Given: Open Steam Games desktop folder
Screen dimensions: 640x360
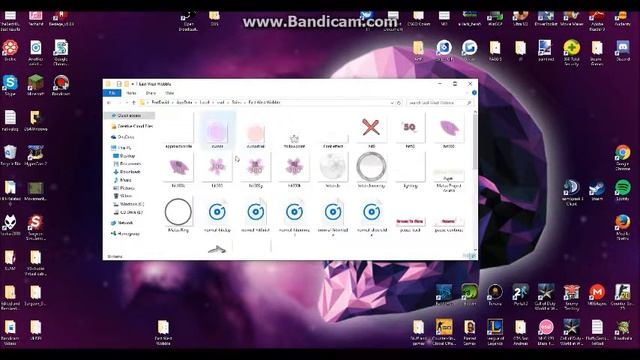Looking at the screenshot, I should [x=597, y=52].
